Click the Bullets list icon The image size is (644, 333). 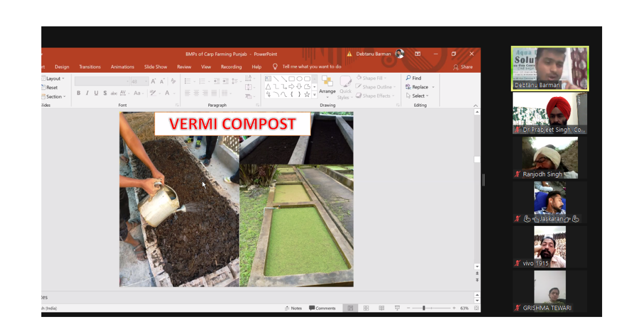click(x=187, y=81)
